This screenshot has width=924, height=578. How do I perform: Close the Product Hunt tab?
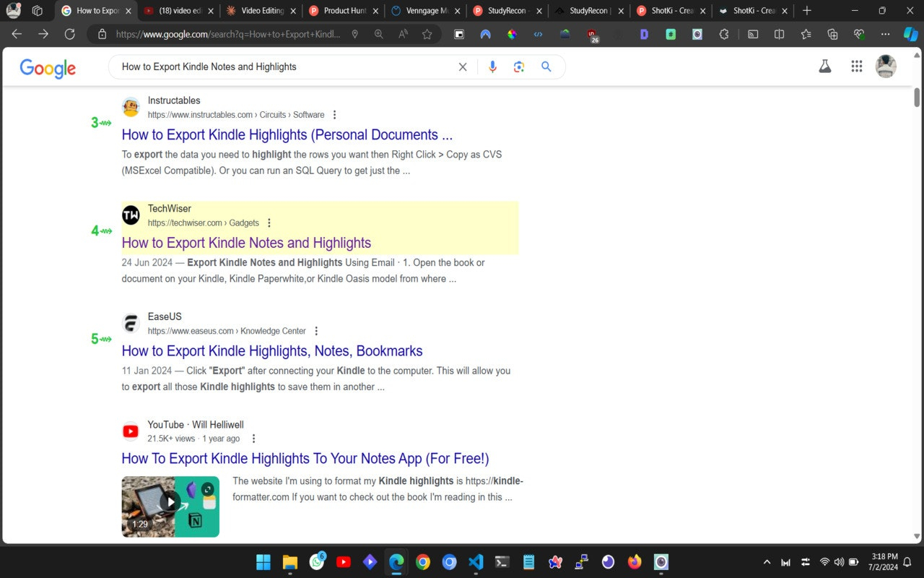[375, 11]
